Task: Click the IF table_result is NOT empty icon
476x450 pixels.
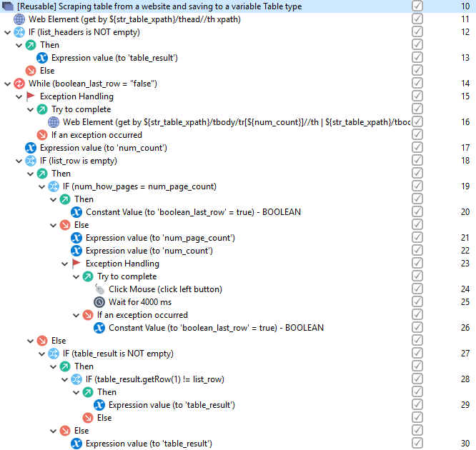Action: point(54,354)
